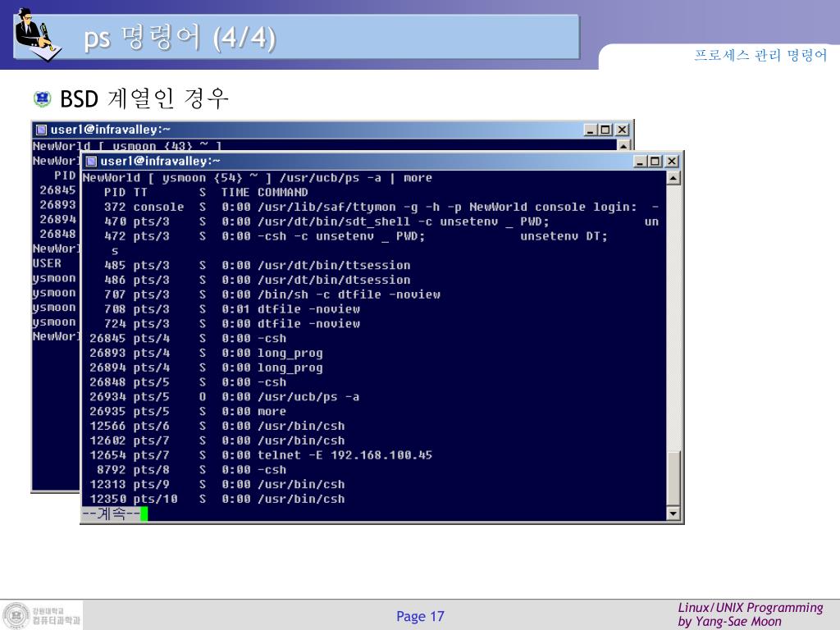Click the scroll down arrow in the front terminal
Image resolution: width=840 pixels, height=630 pixels.
673,514
